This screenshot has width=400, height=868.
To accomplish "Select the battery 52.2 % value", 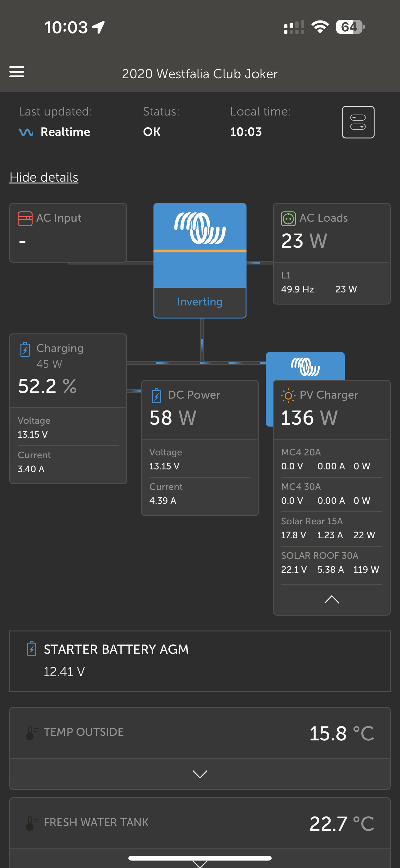I will [47, 386].
